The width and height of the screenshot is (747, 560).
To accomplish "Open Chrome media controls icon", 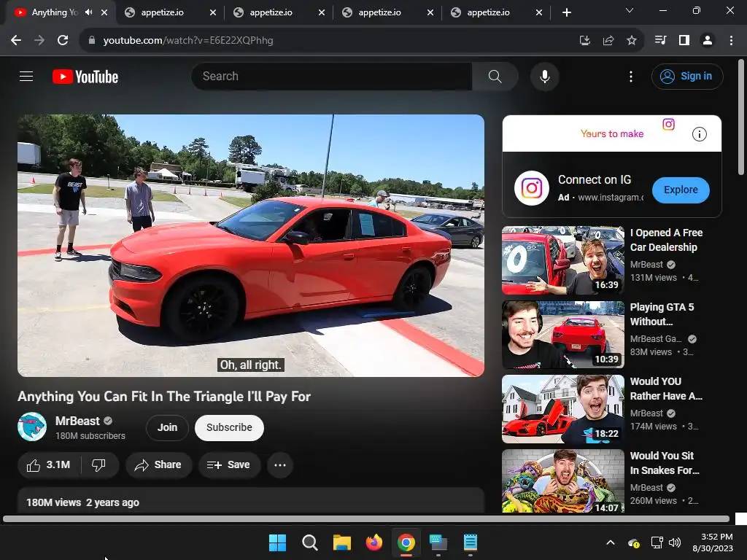I will click(x=660, y=41).
